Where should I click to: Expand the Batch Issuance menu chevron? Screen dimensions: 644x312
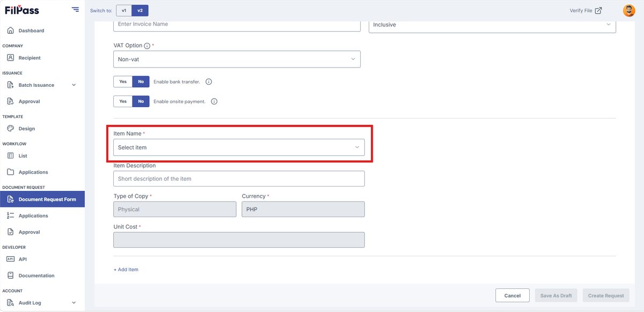[74, 85]
